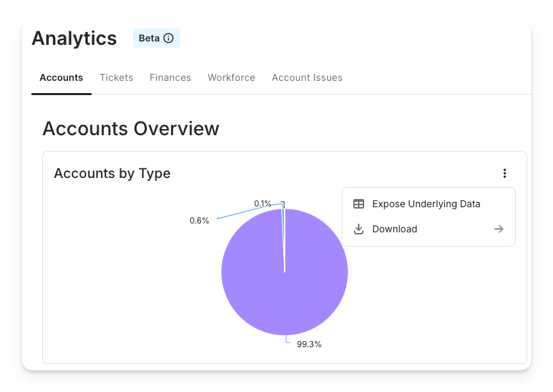This screenshot has height=392, width=553.
Task: Switch to the Accounts tab
Action: [61, 77]
